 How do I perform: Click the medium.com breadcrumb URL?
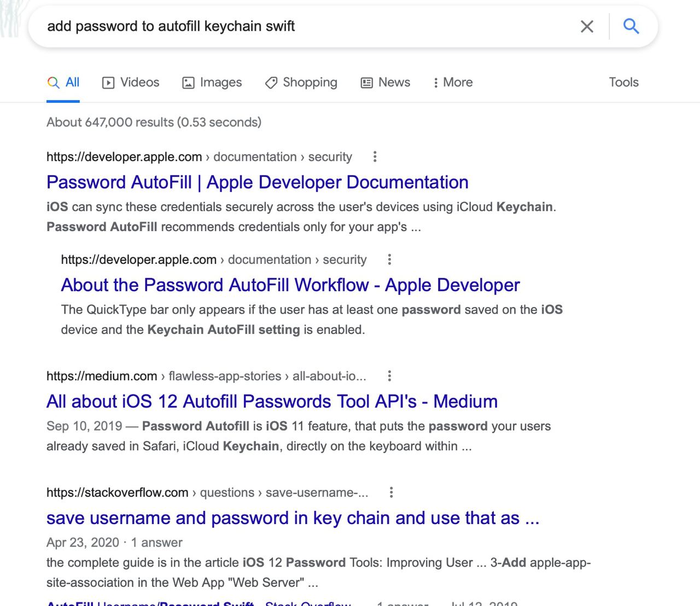(206, 376)
